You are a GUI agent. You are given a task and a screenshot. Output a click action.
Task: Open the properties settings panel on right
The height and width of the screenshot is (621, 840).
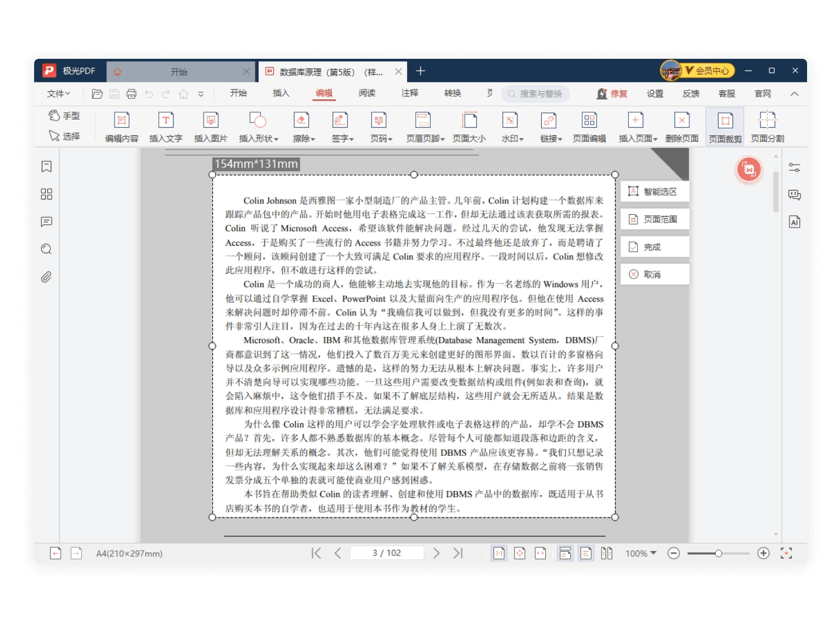point(795,168)
